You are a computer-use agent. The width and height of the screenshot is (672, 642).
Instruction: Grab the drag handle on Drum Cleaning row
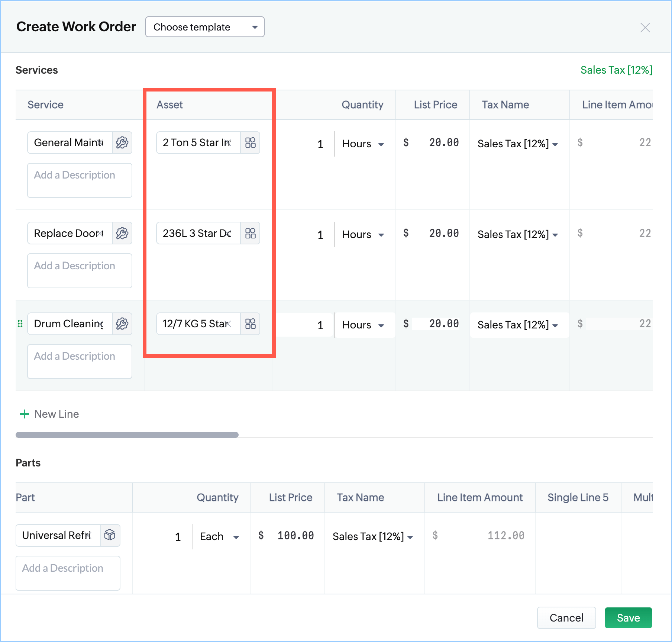click(x=20, y=324)
